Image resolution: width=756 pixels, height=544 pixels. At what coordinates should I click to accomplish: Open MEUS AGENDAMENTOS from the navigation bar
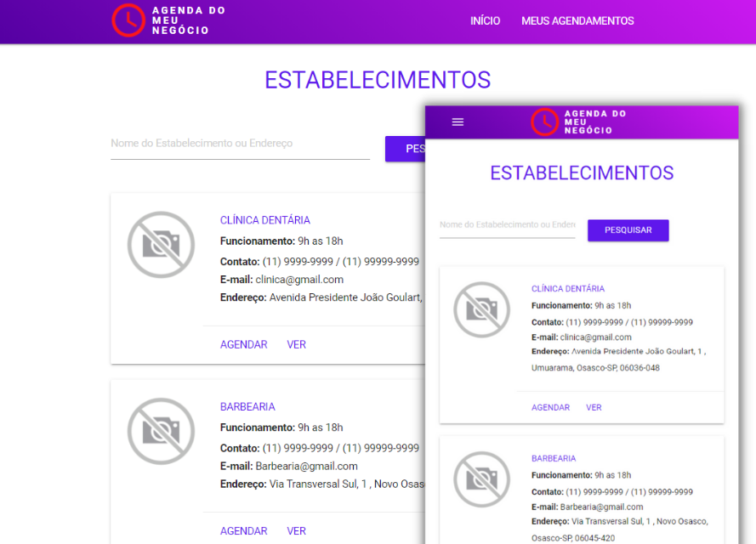click(x=577, y=20)
